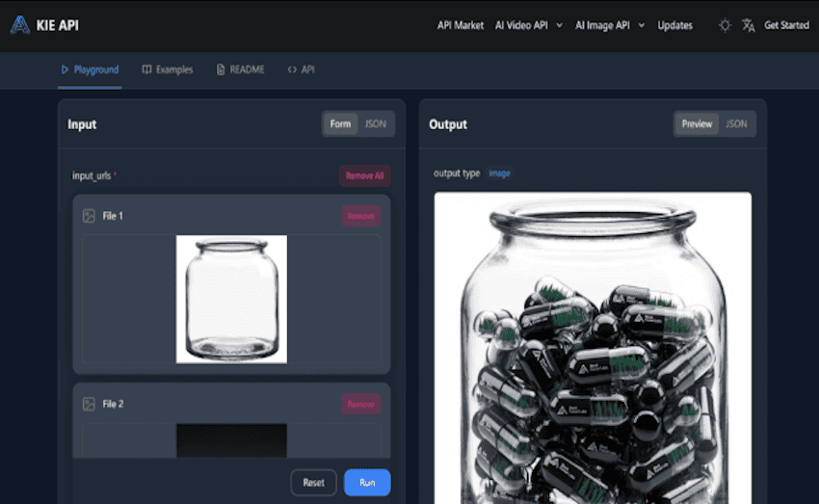This screenshot has width=819, height=504.
Task: Remove File 2
Action: tap(361, 404)
